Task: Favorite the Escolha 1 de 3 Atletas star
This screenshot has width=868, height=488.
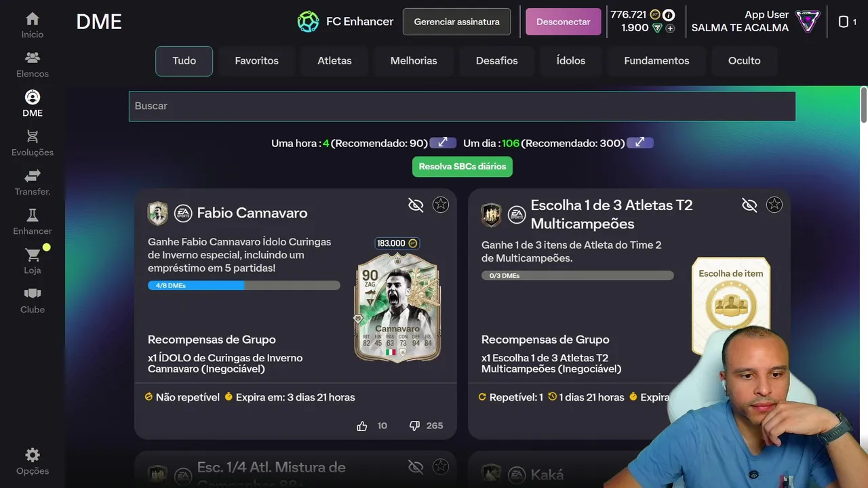Action: pyautogui.click(x=774, y=205)
